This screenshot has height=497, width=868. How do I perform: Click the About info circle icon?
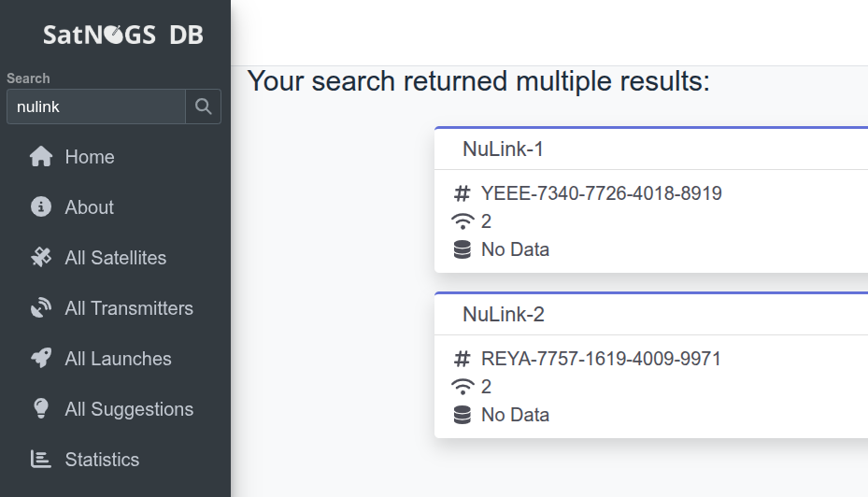41,207
